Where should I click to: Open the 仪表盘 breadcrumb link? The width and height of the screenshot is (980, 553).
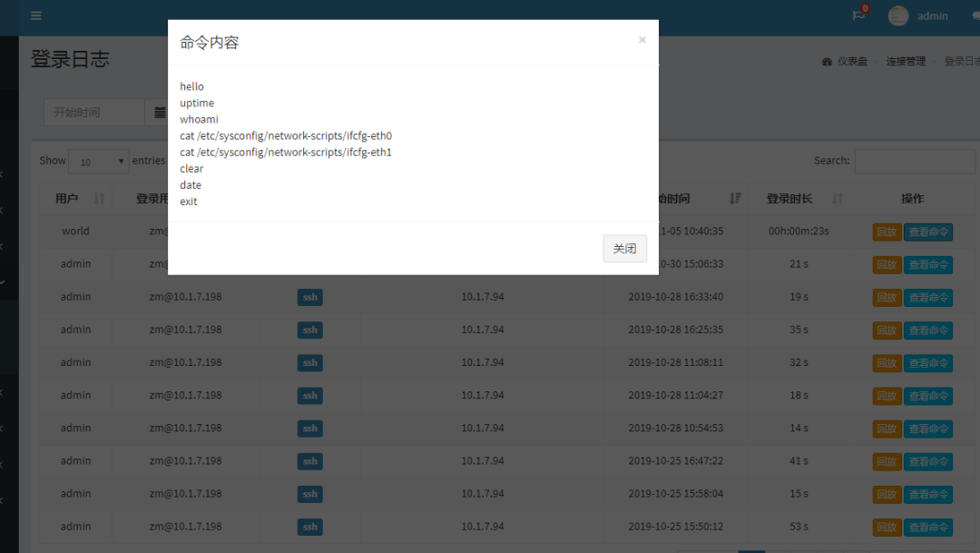845,62
